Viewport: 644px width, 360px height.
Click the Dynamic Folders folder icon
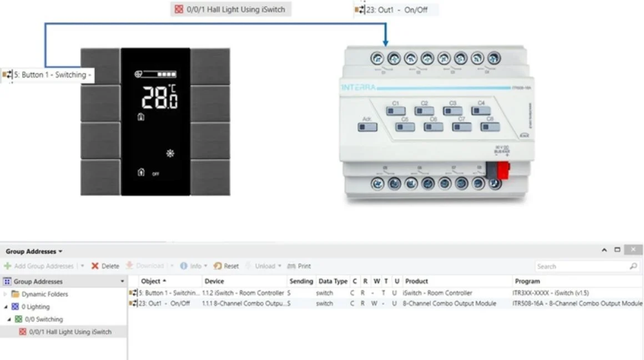[x=15, y=294]
